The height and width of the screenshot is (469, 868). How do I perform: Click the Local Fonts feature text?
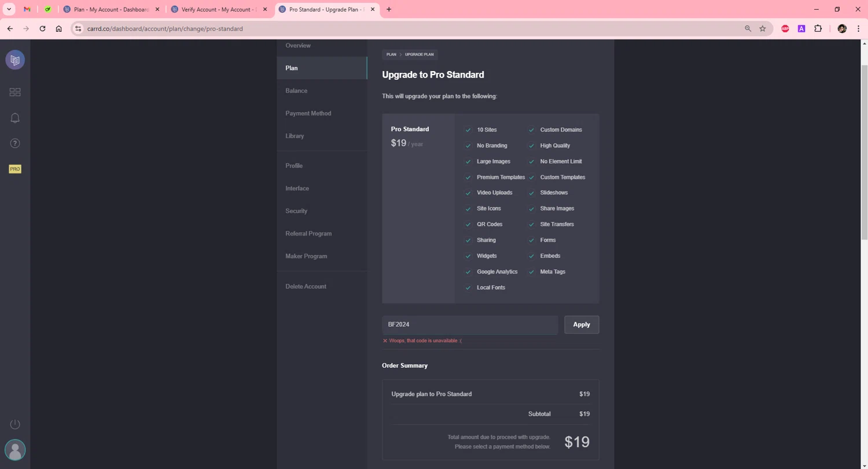pos(491,287)
